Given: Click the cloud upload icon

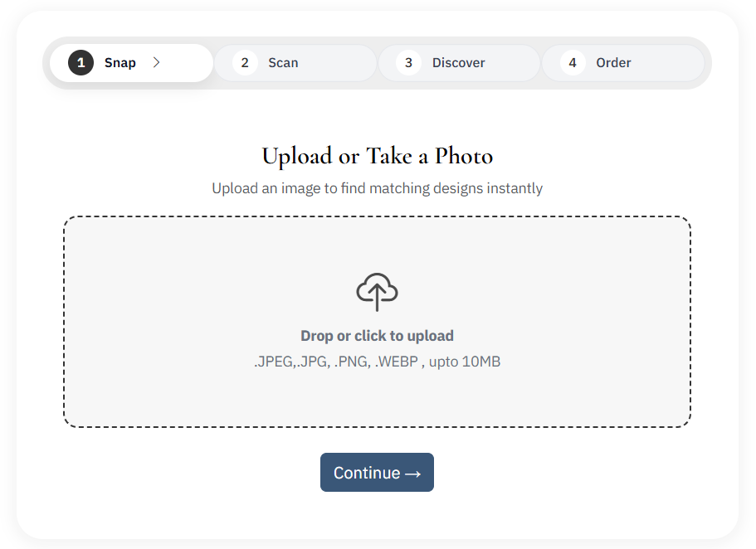Looking at the screenshot, I should tap(377, 291).
